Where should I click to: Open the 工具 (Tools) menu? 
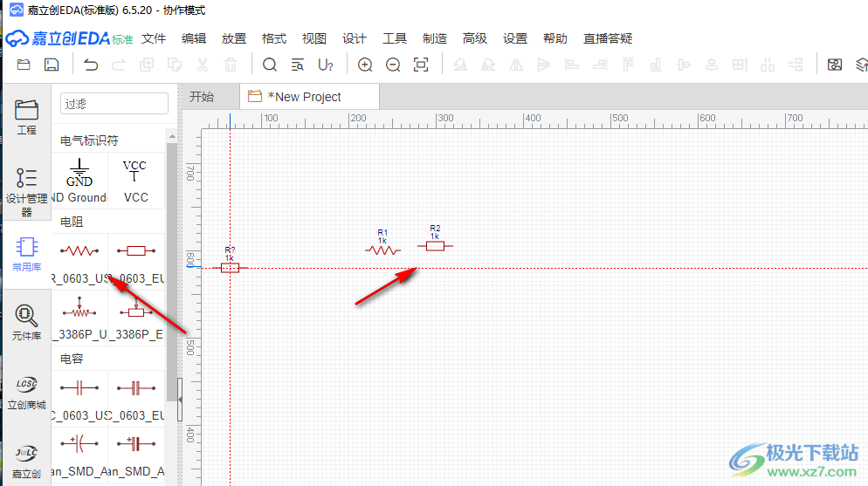(395, 38)
